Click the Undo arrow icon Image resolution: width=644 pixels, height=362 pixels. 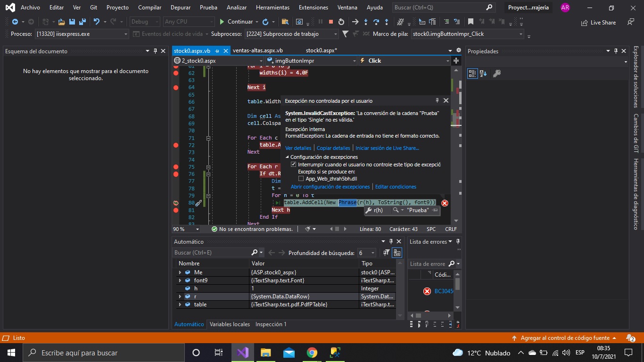pyautogui.click(x=97, y=22)
